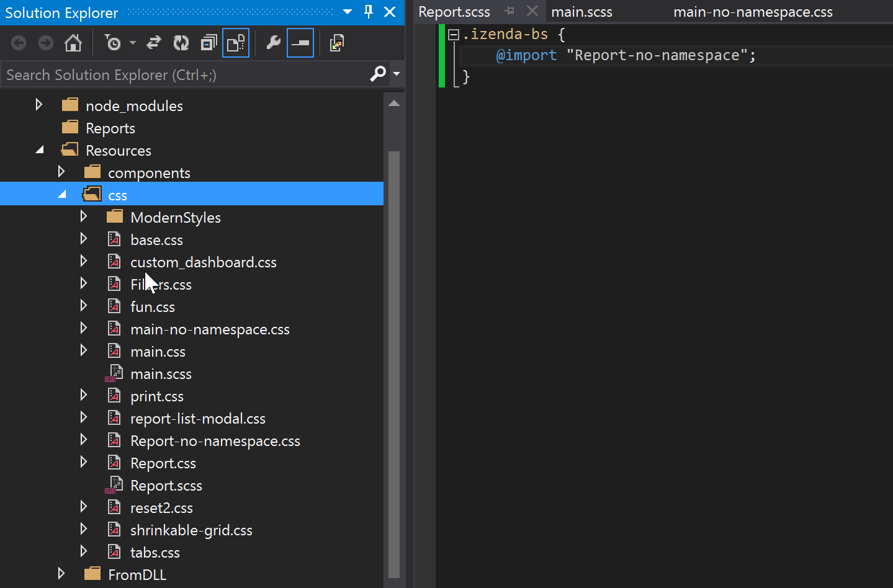Open the Solution Explorer window position dropdown

pyautogui.click(x=348, y=12)
